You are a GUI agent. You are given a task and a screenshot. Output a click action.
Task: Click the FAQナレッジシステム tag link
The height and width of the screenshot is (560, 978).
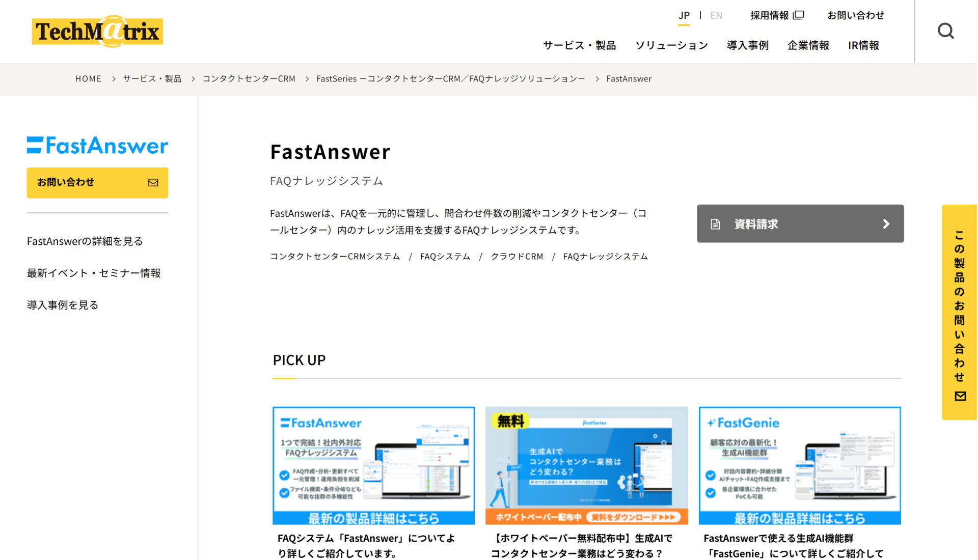point(605,257)
